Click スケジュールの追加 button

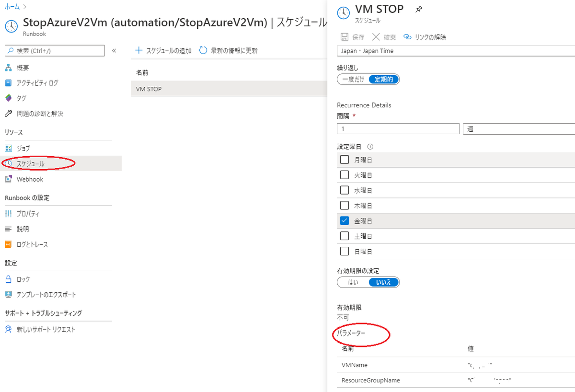(x=163, y=50)
